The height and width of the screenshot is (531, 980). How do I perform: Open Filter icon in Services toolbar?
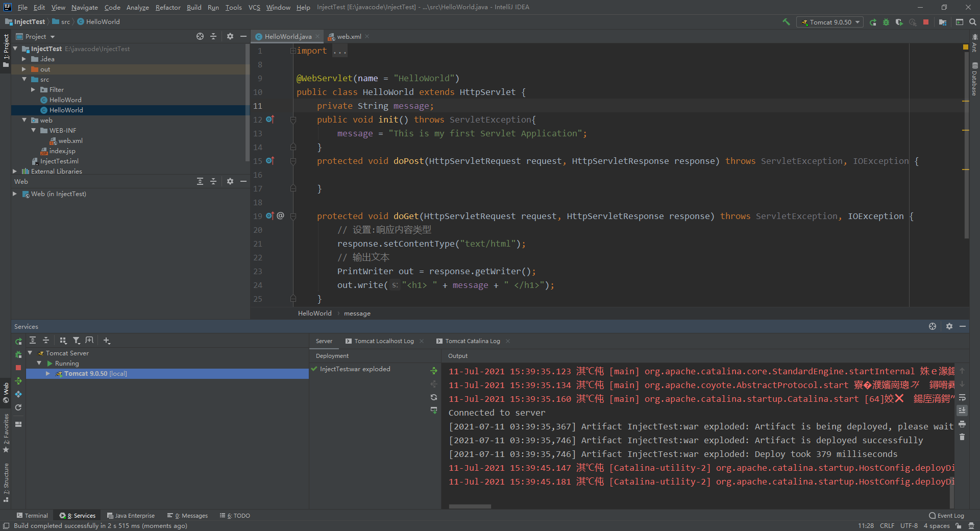click(x=76, y=340)
